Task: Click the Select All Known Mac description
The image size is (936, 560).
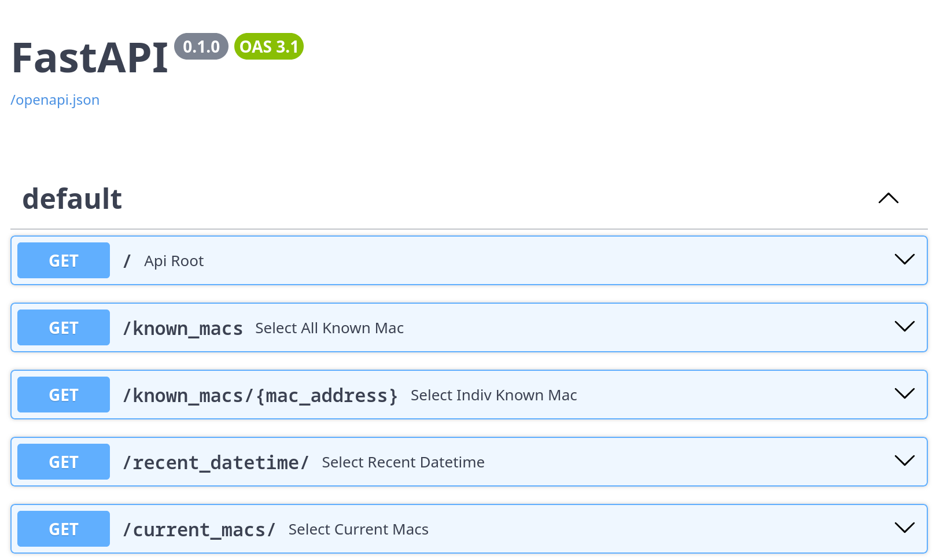Action: pos(330,328)
